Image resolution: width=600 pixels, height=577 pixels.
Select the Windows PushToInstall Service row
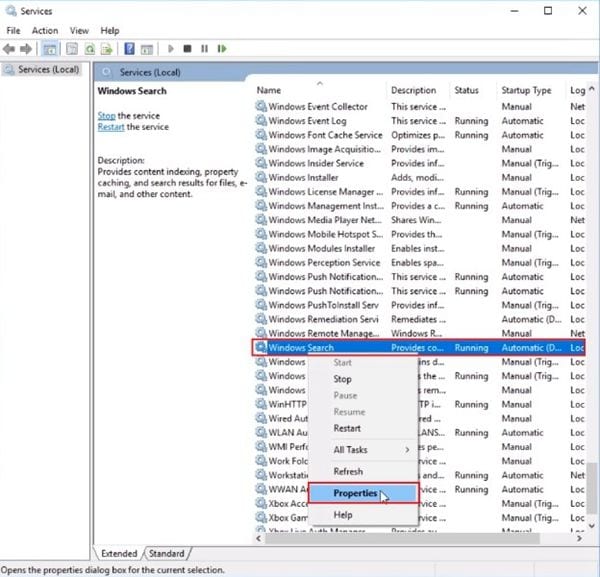[x=419, y=305]
